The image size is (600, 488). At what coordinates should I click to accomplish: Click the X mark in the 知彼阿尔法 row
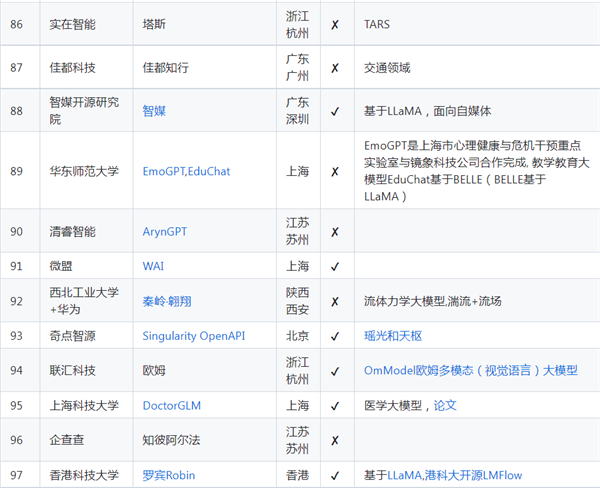[x=335, y=441]
